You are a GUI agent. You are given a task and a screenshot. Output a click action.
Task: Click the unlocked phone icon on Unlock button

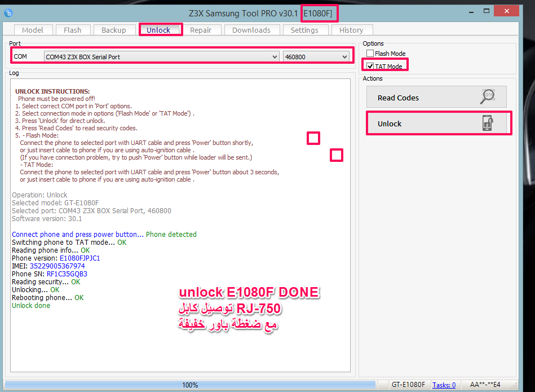(488, 123)
